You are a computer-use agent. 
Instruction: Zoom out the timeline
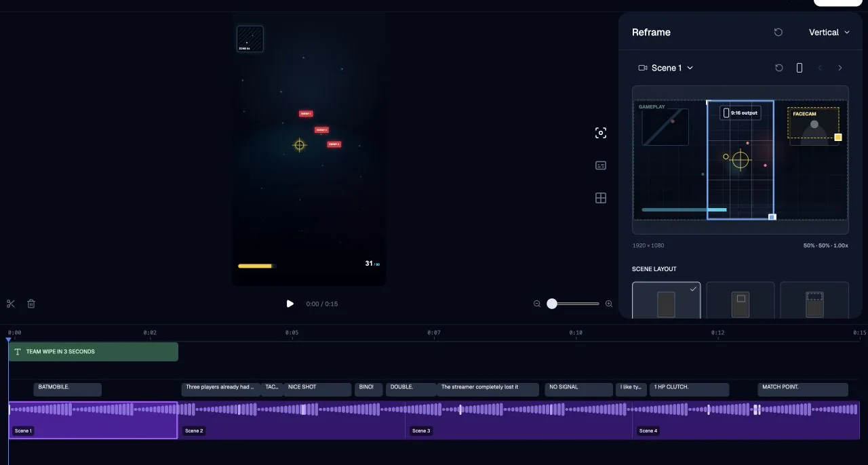point(537,304)
